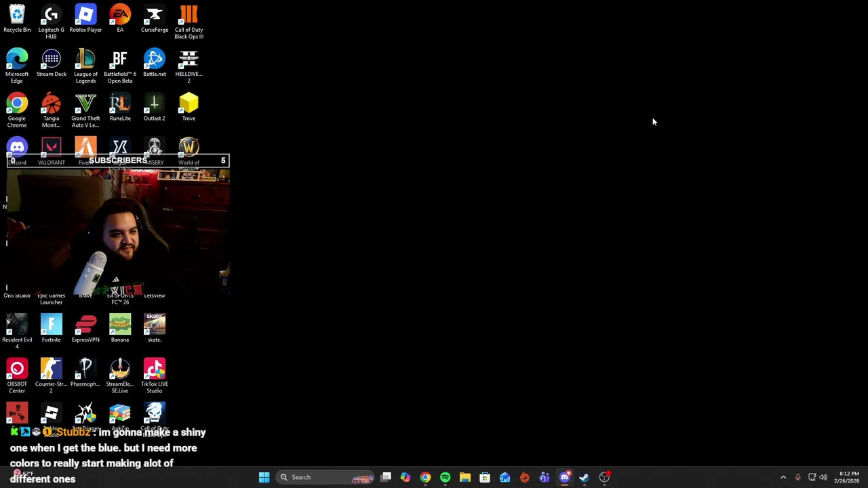Open FiveM desktop shortcut

(85, 150)
